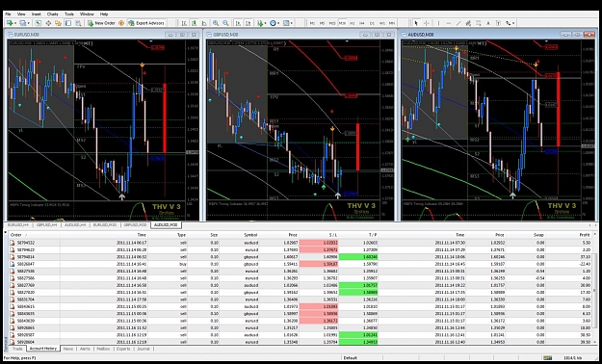Switch timeframe to D1
Image resolution: width=602 pixels, height=364 pixels.
(x=372, y=23)
